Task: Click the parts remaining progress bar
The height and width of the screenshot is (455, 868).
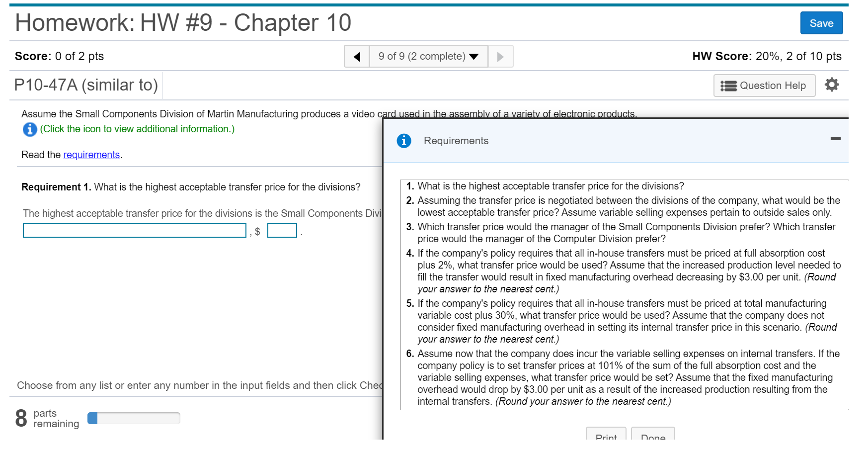Action: pos(134,418)
